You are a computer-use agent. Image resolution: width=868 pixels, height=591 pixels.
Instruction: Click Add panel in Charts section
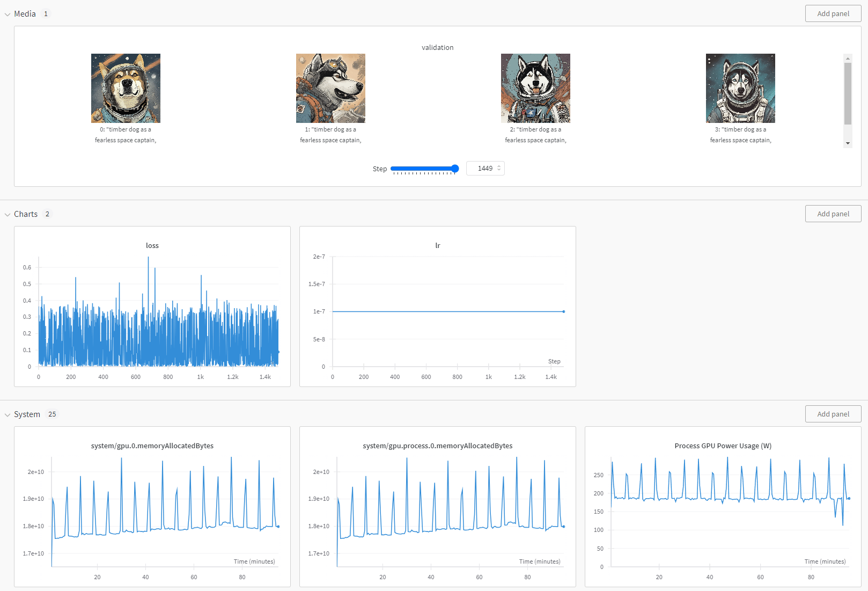pyautogui.click(x=833, y=214)
